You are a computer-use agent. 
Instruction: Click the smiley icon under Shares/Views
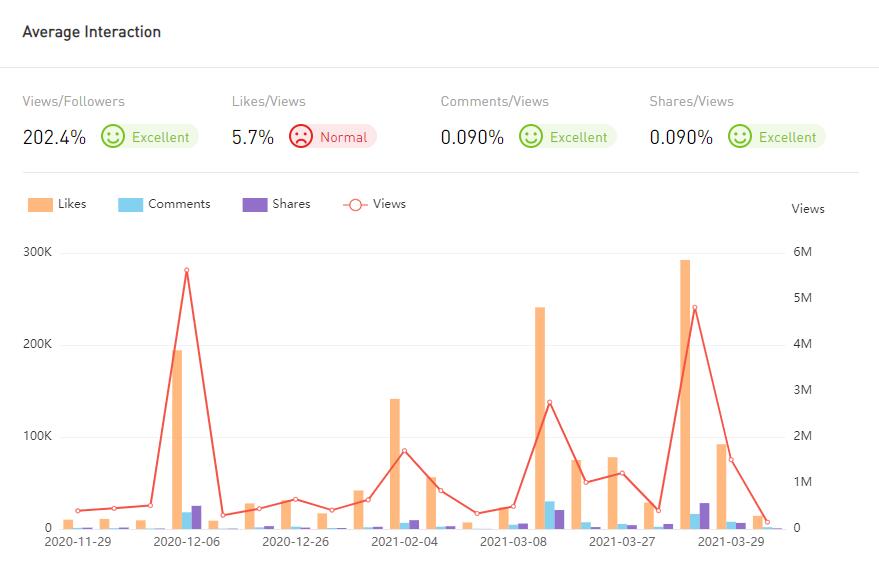740,136
